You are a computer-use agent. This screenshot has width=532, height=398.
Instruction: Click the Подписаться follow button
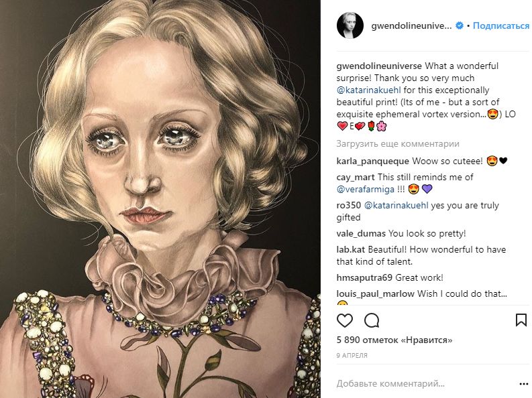500,26
